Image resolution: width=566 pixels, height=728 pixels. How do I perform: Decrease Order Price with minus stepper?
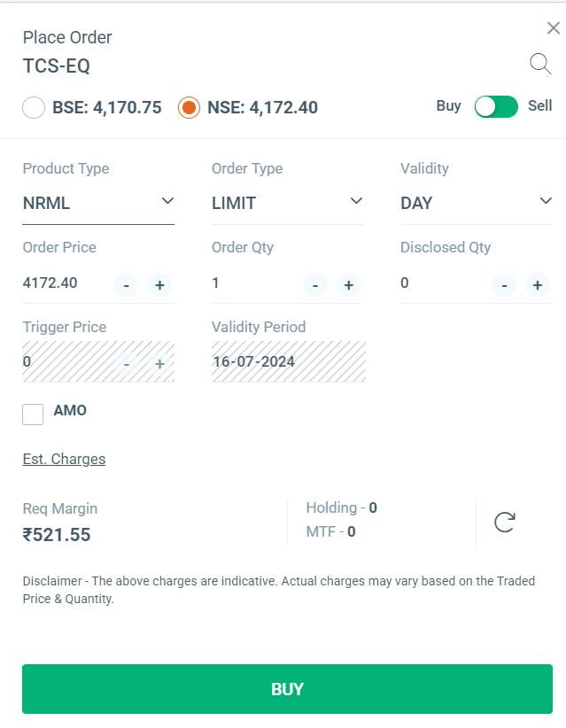[x=126, y=285]
